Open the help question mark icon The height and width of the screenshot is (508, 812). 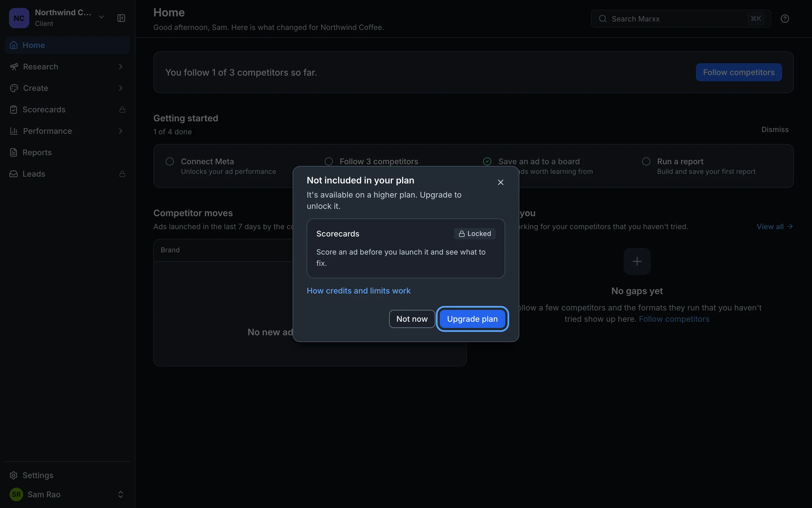click(x=785, y=19)
